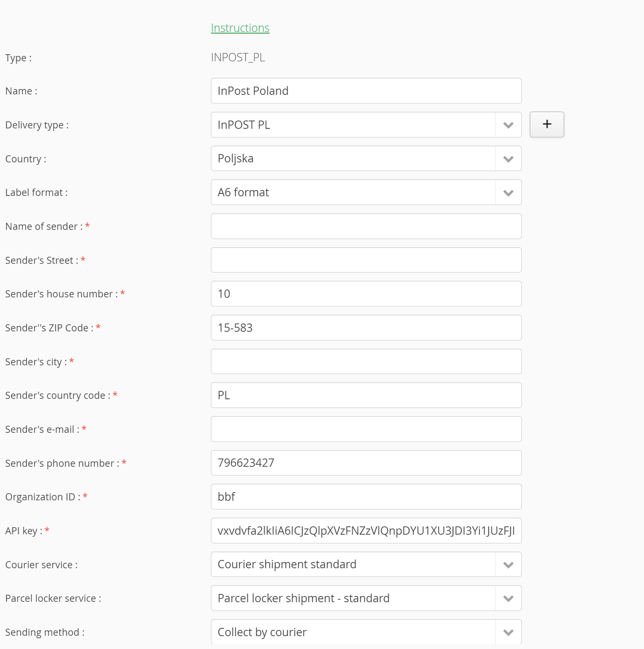Click the INPOST_PL type value text
The image size is (644, 649).
[x=238, y=57]
